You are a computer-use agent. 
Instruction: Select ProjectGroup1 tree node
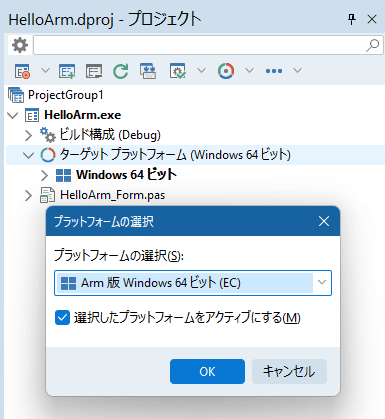coord(66,95)
